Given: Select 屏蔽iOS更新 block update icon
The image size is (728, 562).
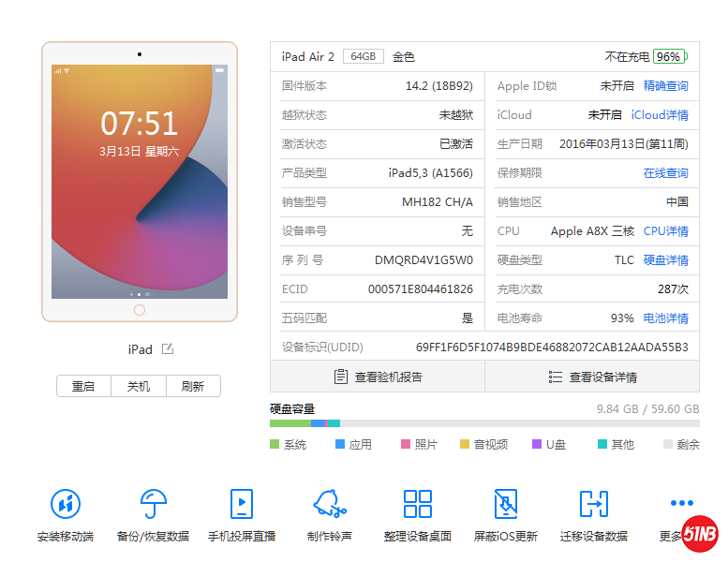Looking at the screenshot, I should (506, 504).
